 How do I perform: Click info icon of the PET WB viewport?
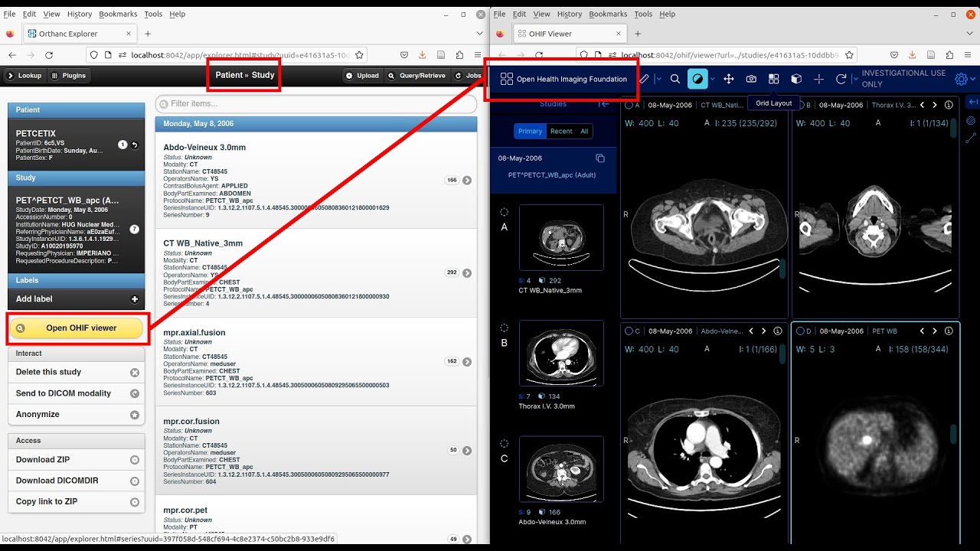pyautogui.click(x=949, y=331)
